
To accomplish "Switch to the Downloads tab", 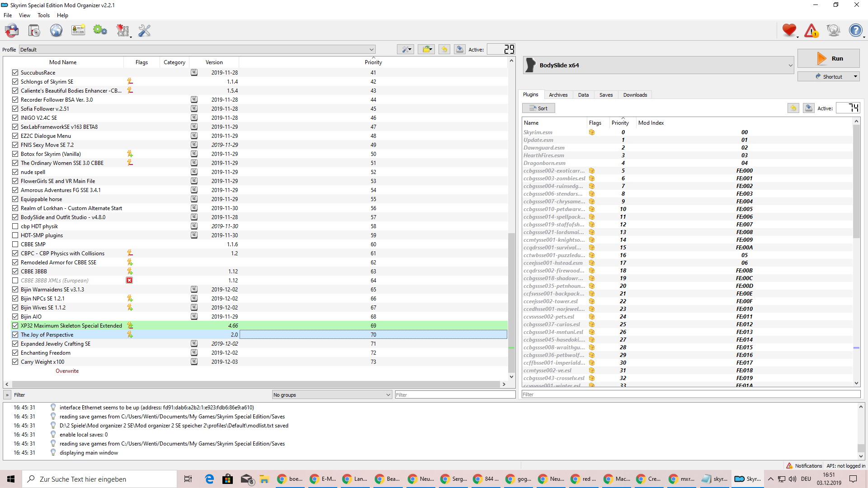I will click(x=635, y=95).
